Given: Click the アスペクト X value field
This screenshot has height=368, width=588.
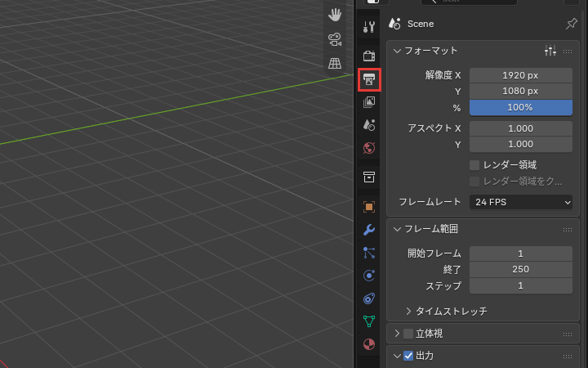Looking at the screenshot, I should 521,128.
